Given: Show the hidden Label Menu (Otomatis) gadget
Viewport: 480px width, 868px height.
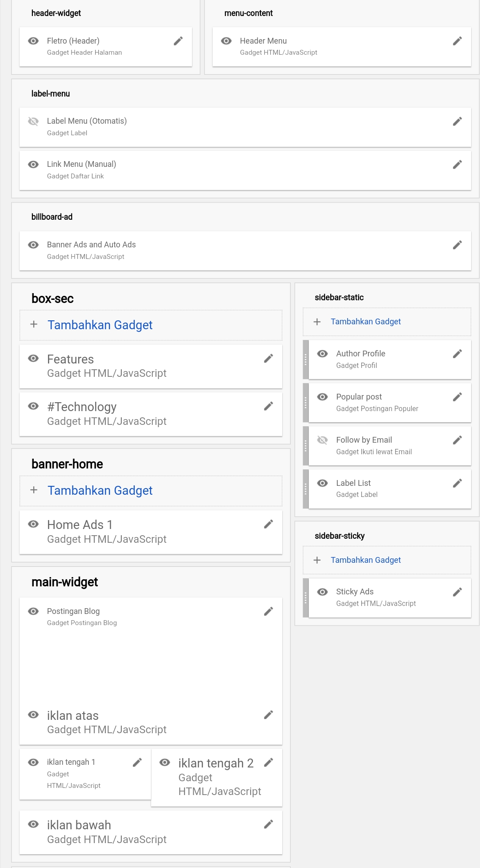Looking at the screenshot, I should 33,121.
